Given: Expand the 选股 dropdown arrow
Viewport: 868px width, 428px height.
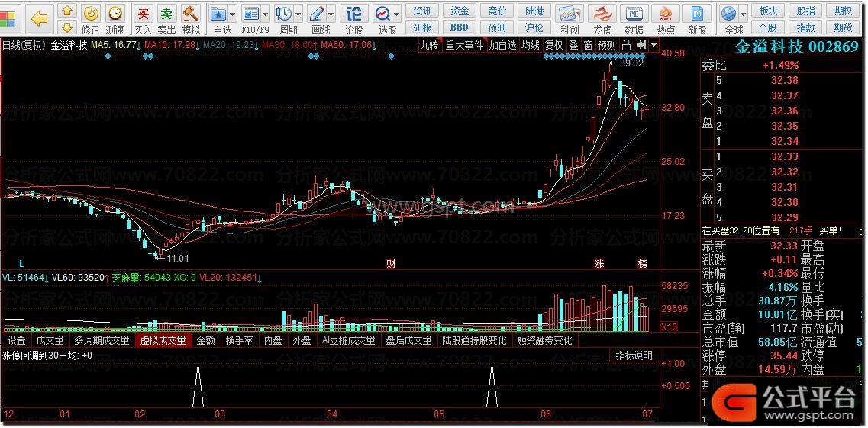Looking at the screenshot, I should coord(396,13).
